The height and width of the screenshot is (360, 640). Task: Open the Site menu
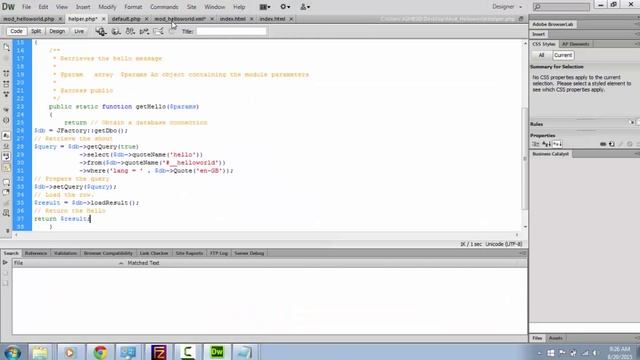[x=191, y=7]
